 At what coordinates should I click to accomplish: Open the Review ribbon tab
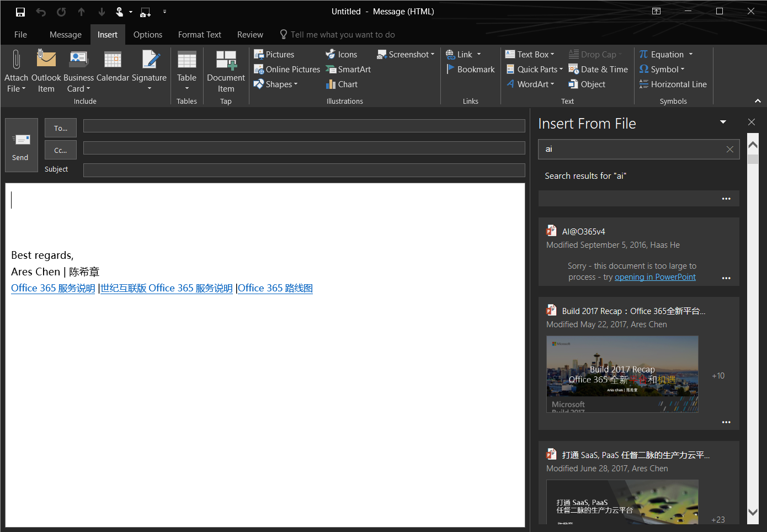click(250, 34)
